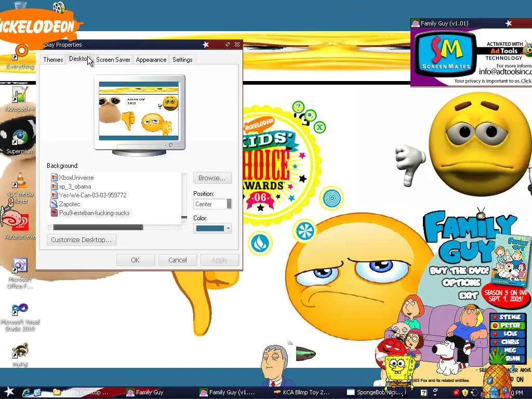
Task: Open the Supermium browser shortcut
Action: (20, 142)
